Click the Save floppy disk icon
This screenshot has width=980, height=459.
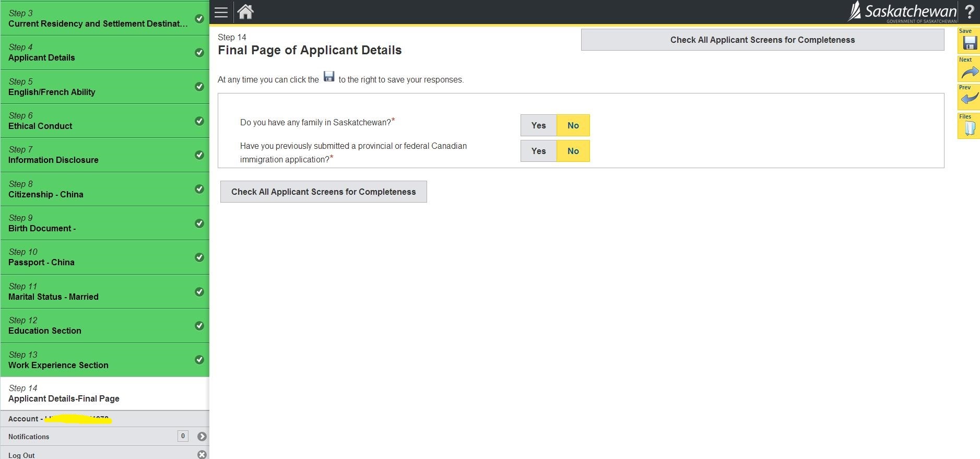click(x=969, y=42)
